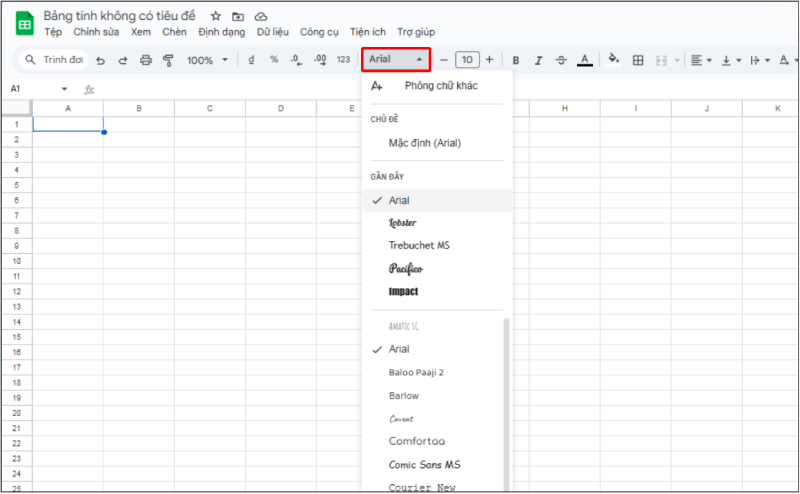800x494 pixels.
Task: Open the Định dạng menu
Action: pyautogui.click(x=221, y=32)
